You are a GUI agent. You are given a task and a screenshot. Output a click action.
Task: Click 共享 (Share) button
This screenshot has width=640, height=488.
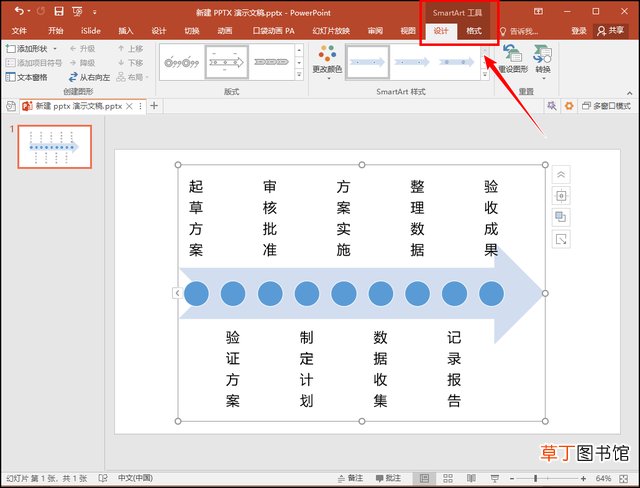pyautogui.click(x=611, y=31)
